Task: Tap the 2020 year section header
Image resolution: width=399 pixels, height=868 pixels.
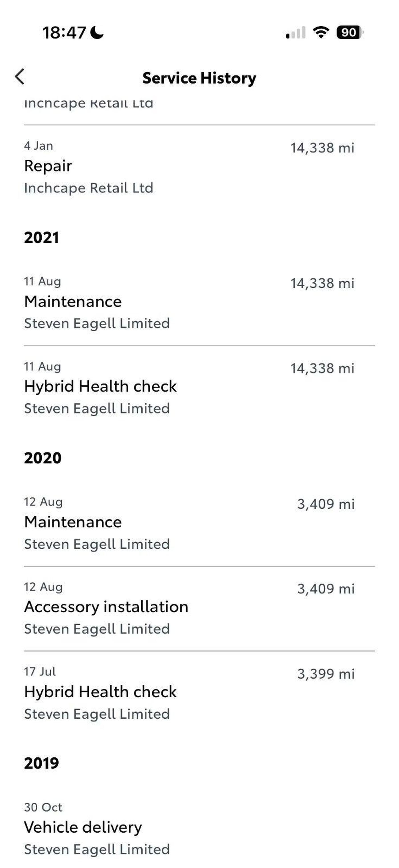Action: pyautogui.click(x=43, y=458)
